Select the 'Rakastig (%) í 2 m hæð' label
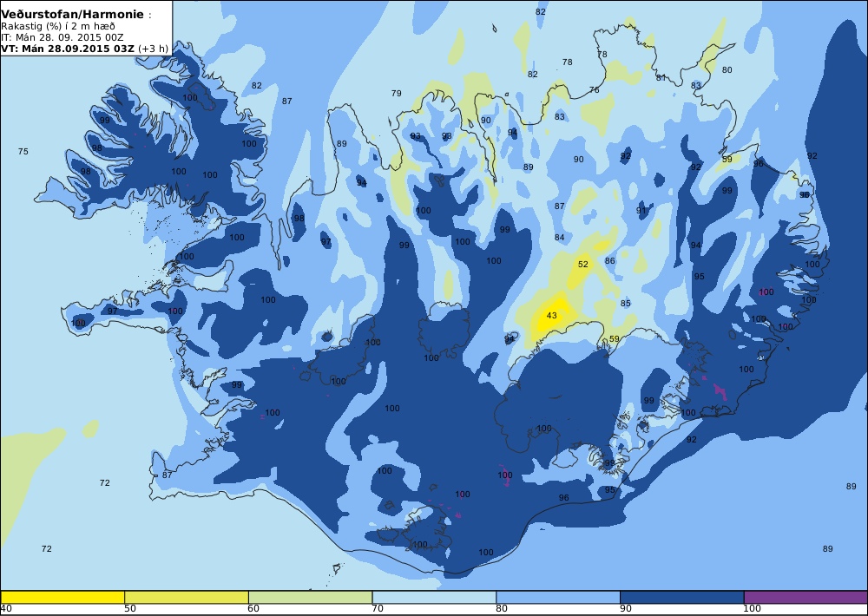Viewport: 868px width, 616px height. [x=58, y=26]
